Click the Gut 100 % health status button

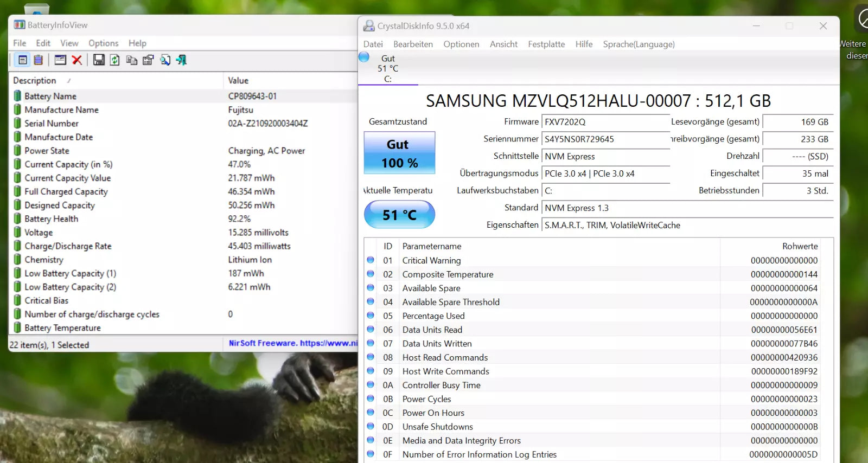399,153
